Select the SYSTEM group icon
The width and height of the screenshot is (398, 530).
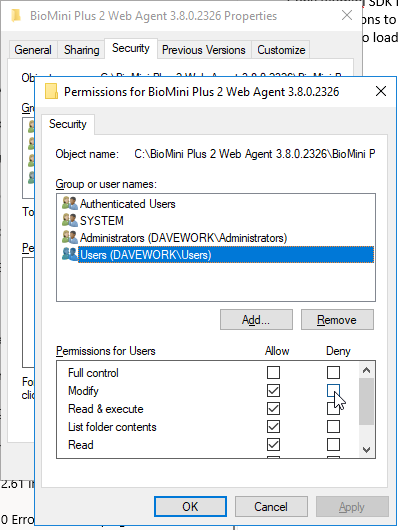coord(70,220)
